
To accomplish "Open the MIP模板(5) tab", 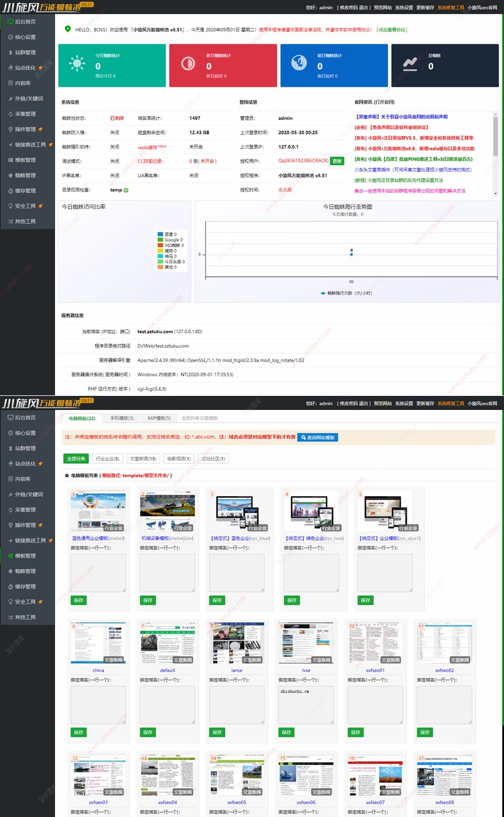I will click(x=159, y=418).
